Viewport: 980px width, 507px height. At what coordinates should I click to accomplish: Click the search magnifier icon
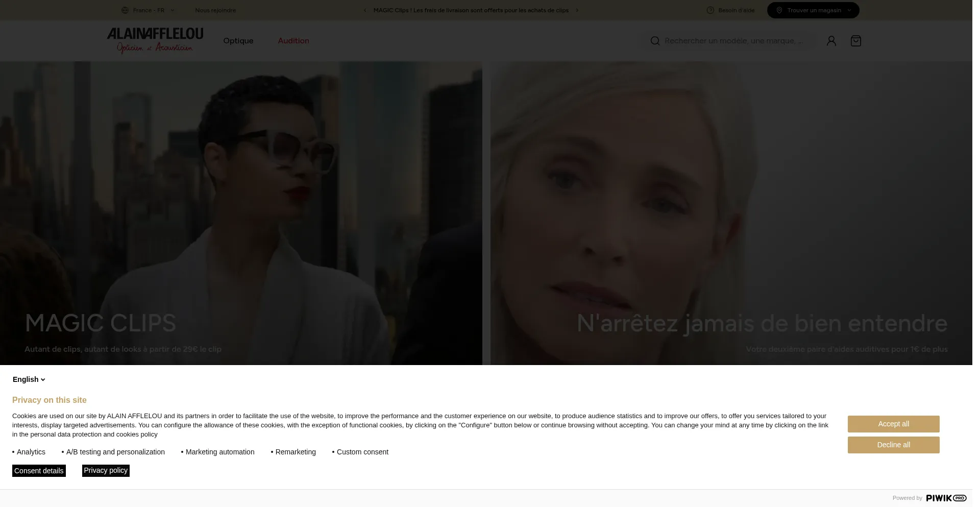point(655,41)
